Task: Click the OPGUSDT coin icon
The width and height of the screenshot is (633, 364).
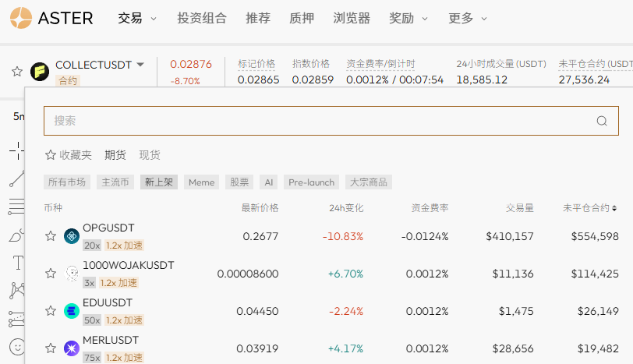Action: 72,236
